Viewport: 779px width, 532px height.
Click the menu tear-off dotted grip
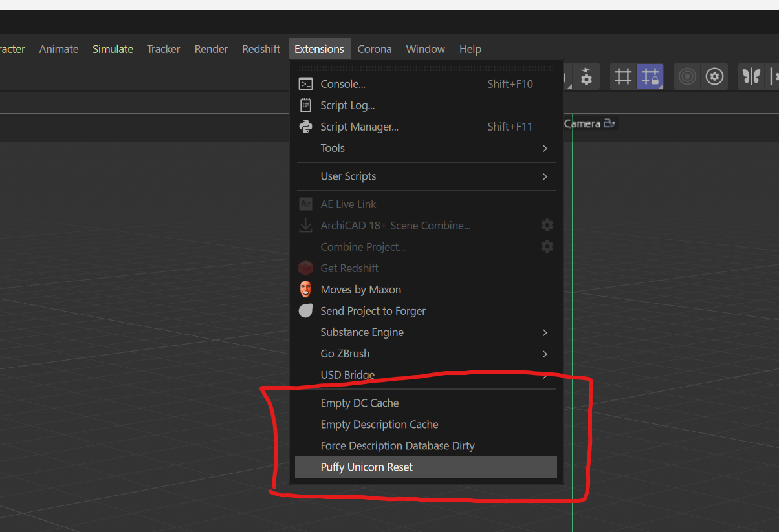(426, 67)
